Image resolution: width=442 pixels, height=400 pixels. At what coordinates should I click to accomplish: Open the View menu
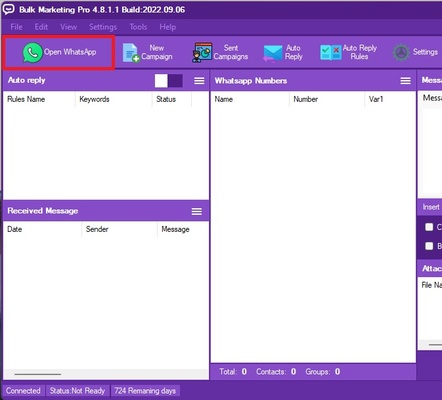pos(69,27)
